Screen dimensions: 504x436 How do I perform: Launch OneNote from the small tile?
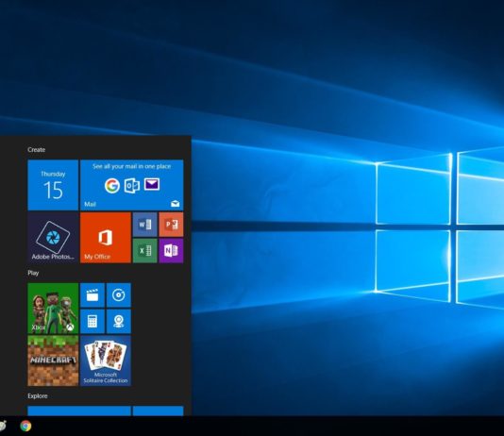pos(172,251)
